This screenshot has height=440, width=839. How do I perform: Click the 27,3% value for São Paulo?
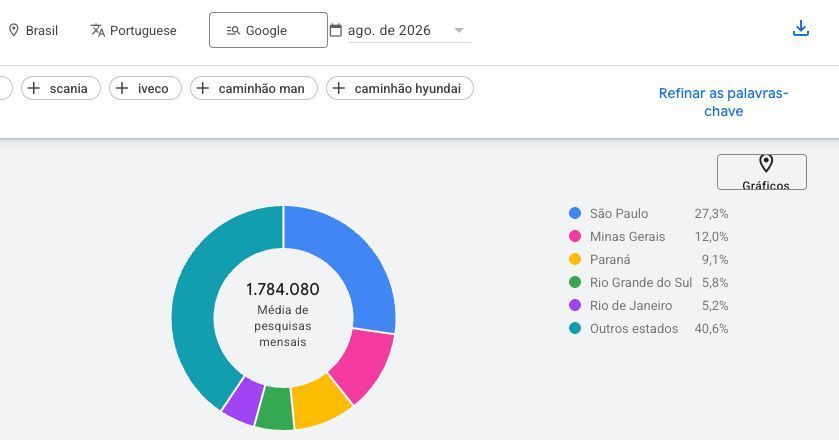click(x=711, y=214)
